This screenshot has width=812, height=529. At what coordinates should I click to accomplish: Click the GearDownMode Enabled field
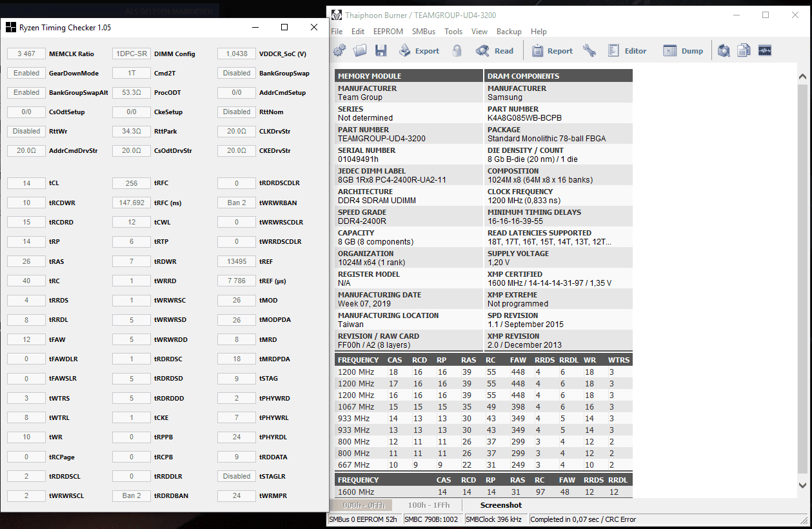(x=26, y=73)
